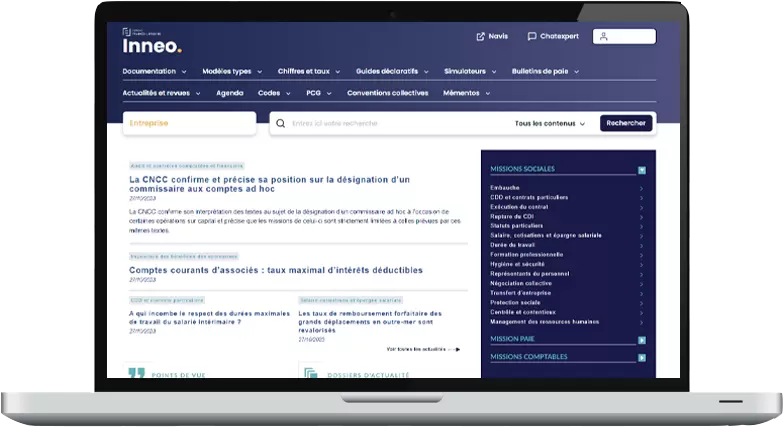Image resolution: width=783 pixels, height=427 pixels.
Task: Click the Salaire cotisations épargne salariale tag
Action: coord(351,300)
